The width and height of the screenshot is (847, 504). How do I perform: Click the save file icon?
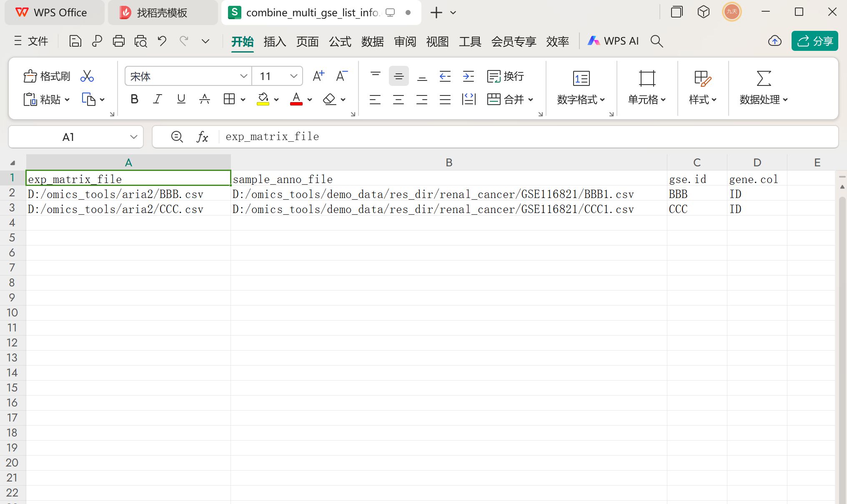tap(75, 41)
